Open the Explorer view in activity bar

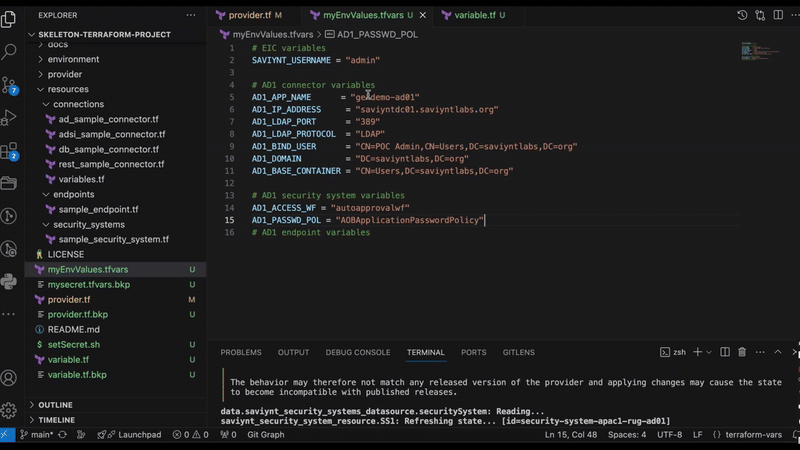click(x=9, y=19)
